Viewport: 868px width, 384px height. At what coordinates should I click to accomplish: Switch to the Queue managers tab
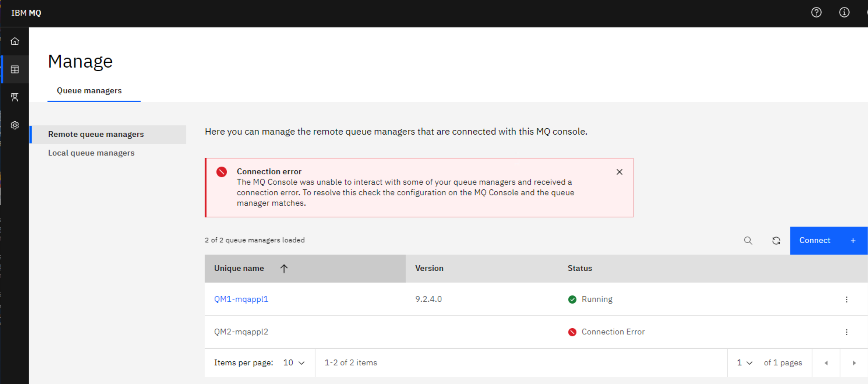[x=89, y=90]
